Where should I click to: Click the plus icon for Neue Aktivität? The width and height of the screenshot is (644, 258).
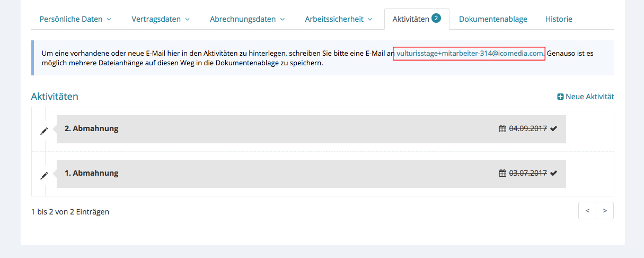click(560, 97)
